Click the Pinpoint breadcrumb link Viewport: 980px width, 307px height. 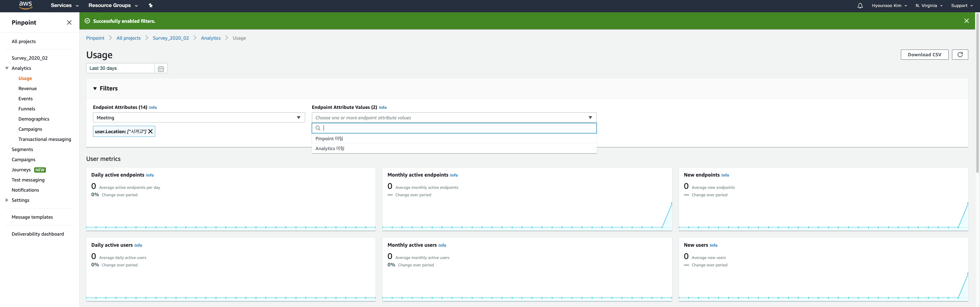[95, 38]
